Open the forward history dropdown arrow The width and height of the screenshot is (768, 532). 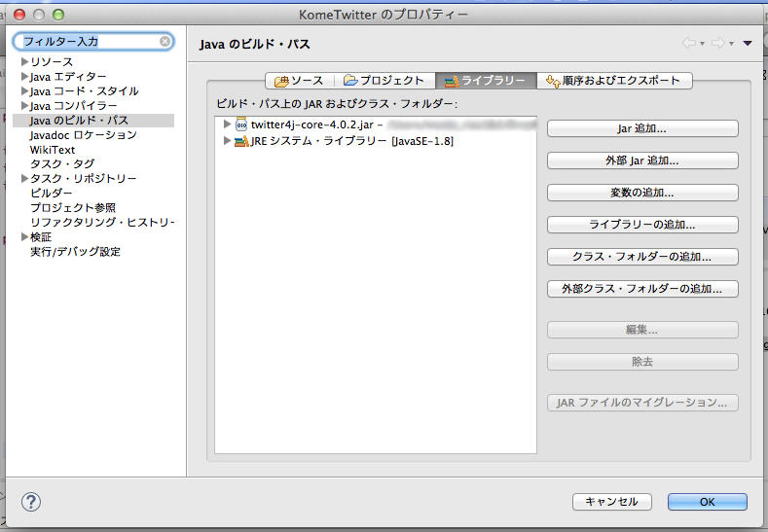(x=731, y=44)
